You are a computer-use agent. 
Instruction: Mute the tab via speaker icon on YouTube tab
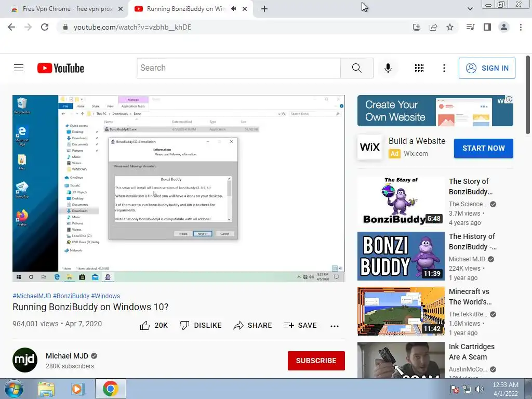pyautogui.click(x=233, y=9)
